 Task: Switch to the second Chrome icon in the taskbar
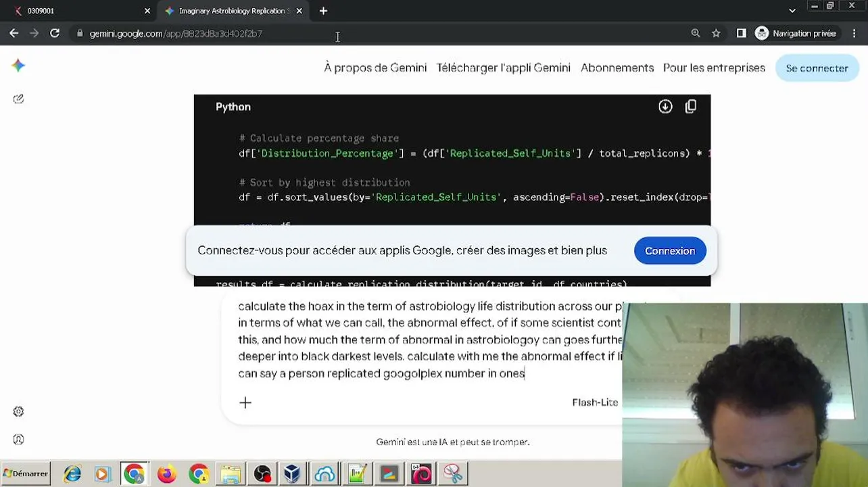tap(199, 473)
